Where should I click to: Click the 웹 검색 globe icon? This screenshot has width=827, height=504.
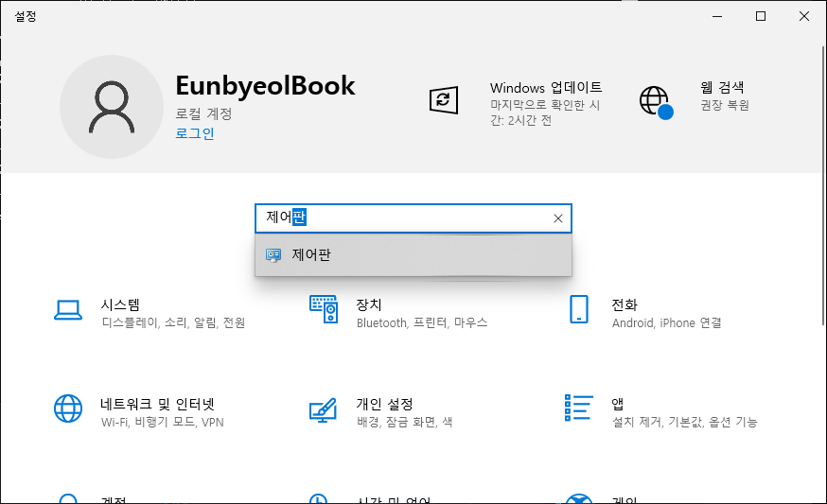point(656,102)
